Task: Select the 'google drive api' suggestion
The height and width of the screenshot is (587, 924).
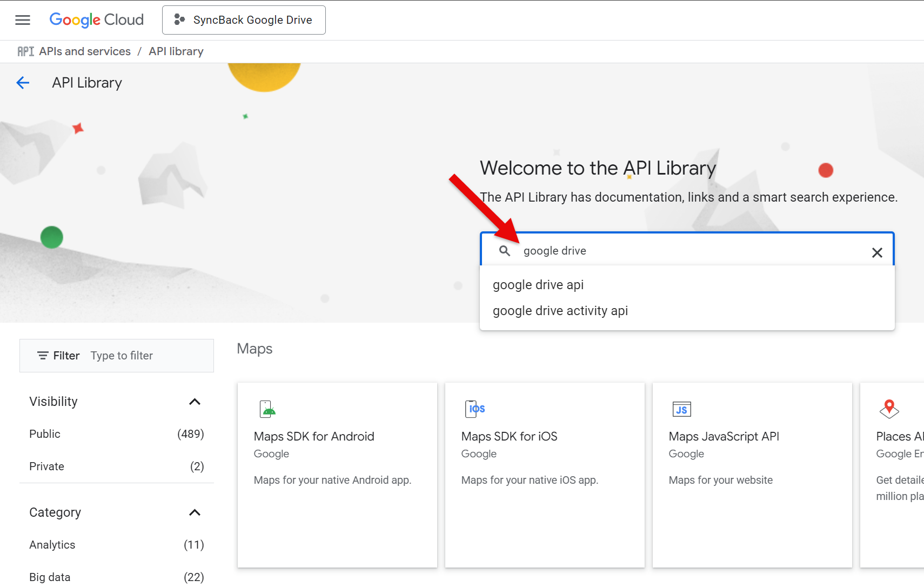Action: (x=687, y=285)
